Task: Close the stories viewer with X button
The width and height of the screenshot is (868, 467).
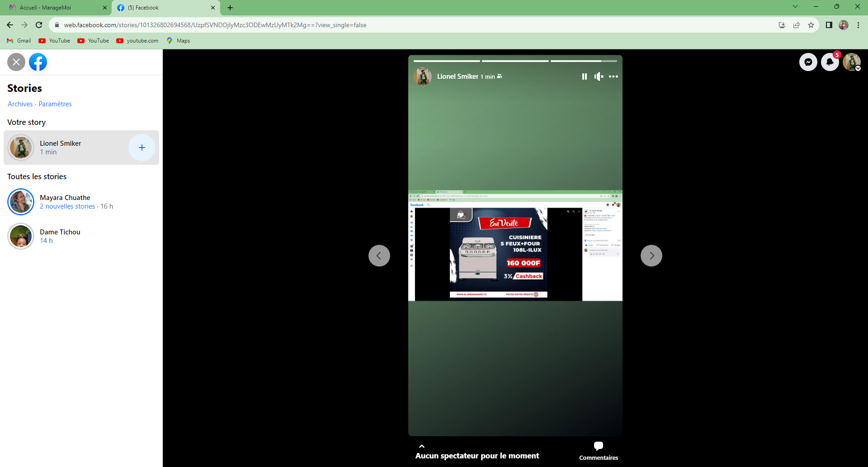Action: click(x=16, y=62)
